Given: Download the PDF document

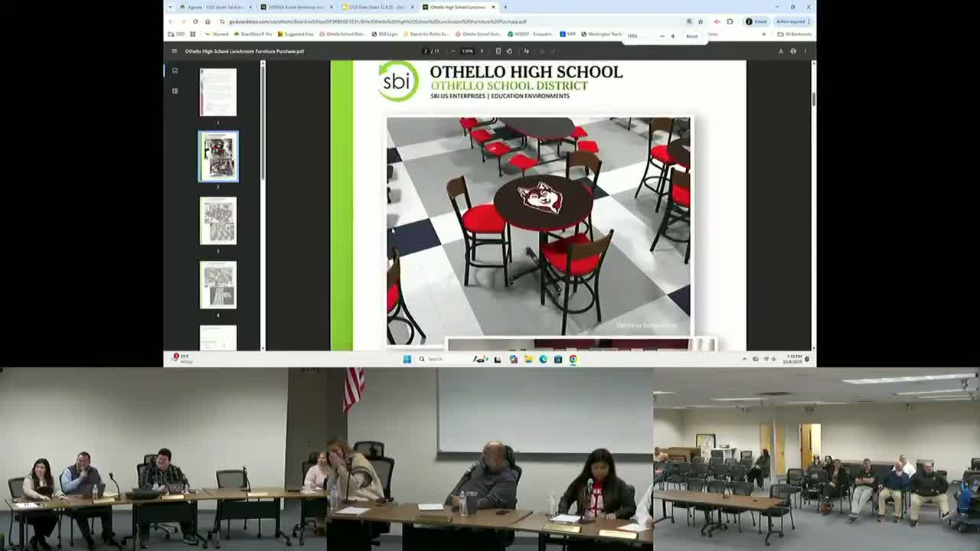Looking at the screenshot, I should 781,51.
